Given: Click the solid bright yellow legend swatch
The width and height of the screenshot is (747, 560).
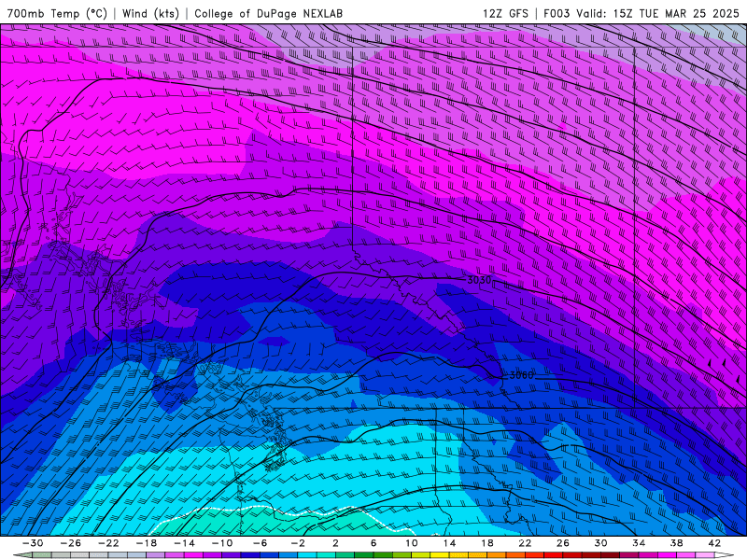Looking at the screenshot, I should [x=440, y=555].
